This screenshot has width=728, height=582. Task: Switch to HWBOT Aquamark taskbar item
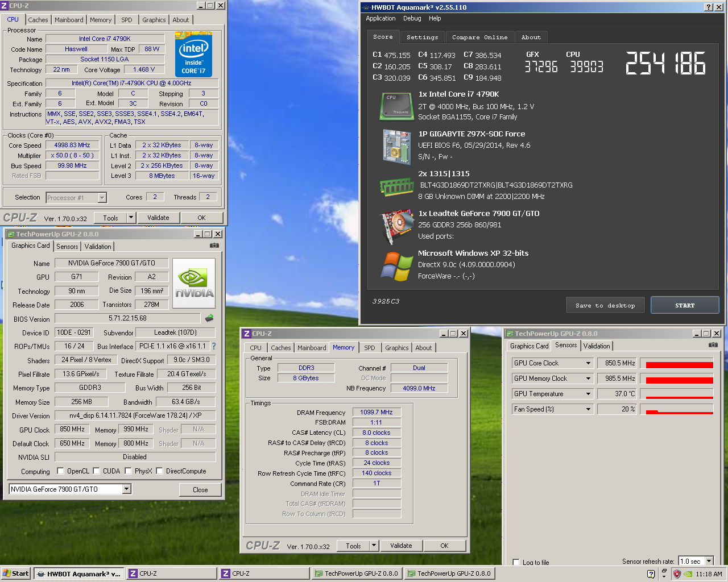79,573
